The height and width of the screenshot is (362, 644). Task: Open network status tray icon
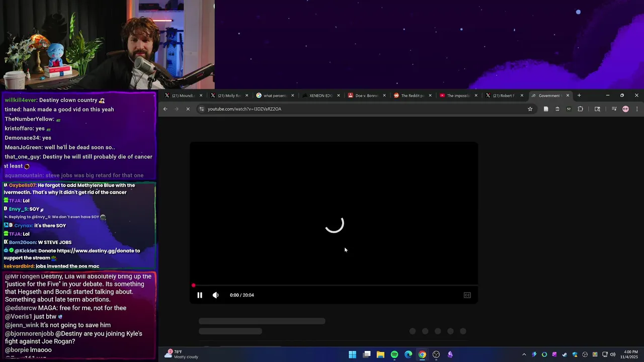[x=605, y=354]
